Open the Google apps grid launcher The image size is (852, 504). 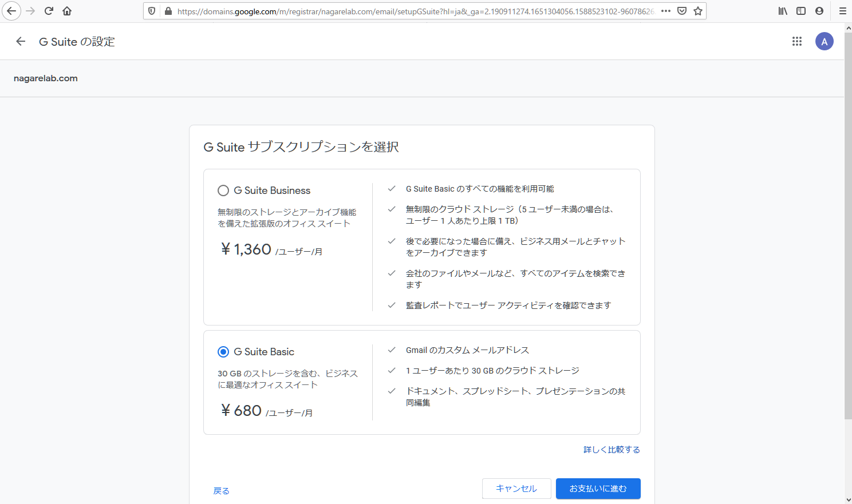pyautogui.click(x=797, y=41)
